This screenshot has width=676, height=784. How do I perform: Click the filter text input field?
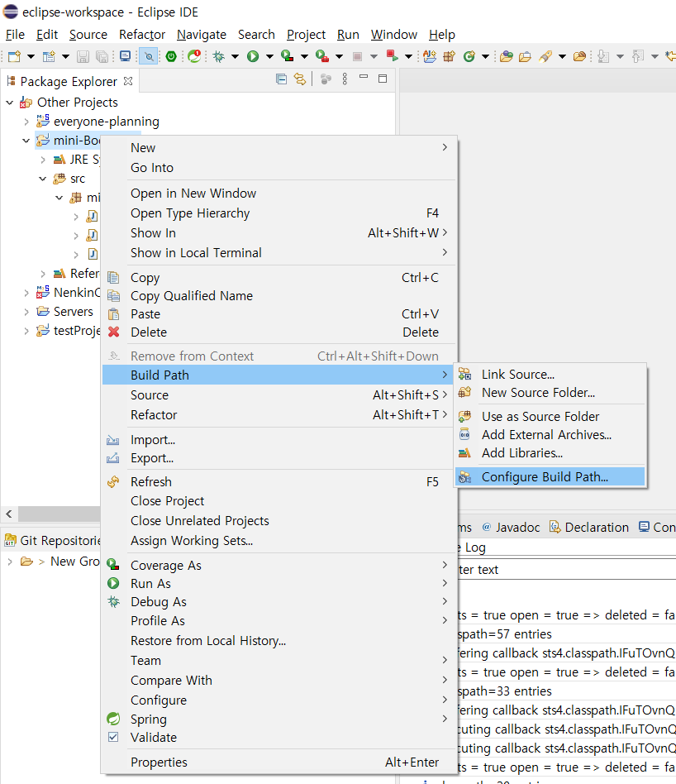coord(566,570)
